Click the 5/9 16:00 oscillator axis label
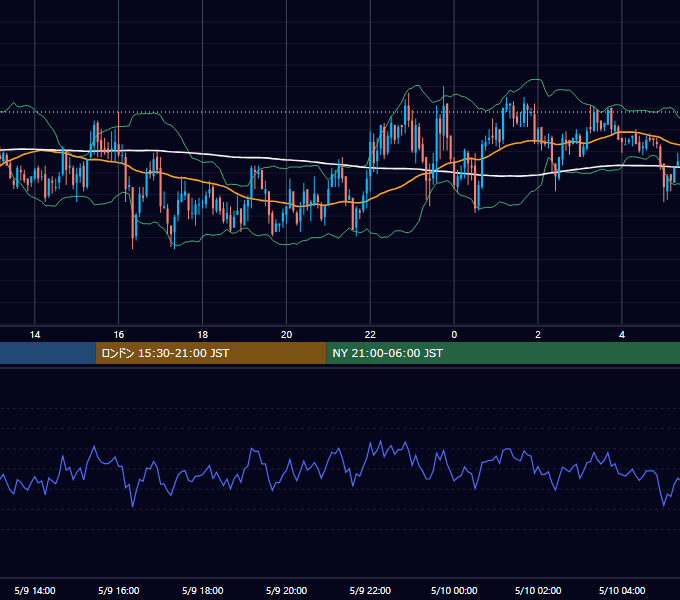680x600 pixels. point(118,590)
